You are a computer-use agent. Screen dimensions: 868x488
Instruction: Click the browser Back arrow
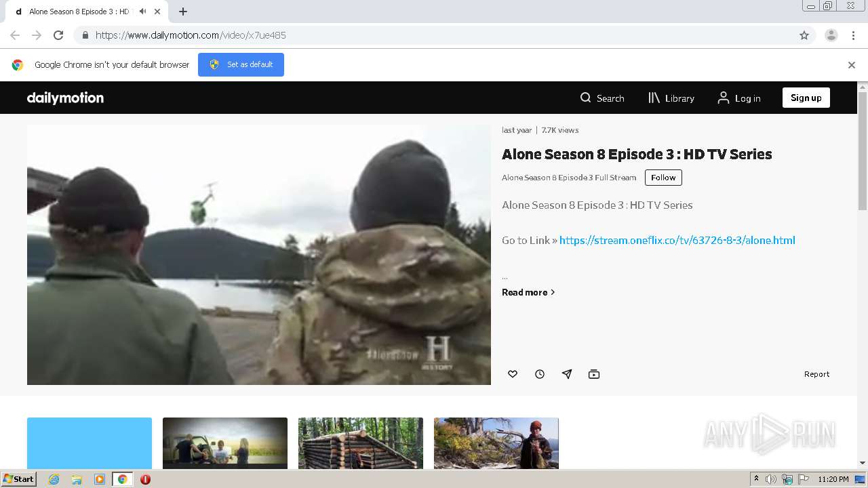tap(15, 35)
